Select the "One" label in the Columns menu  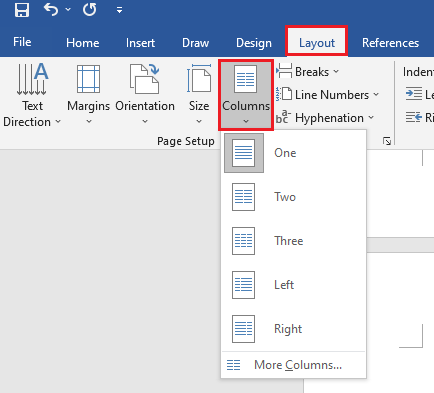coord(285,153)
